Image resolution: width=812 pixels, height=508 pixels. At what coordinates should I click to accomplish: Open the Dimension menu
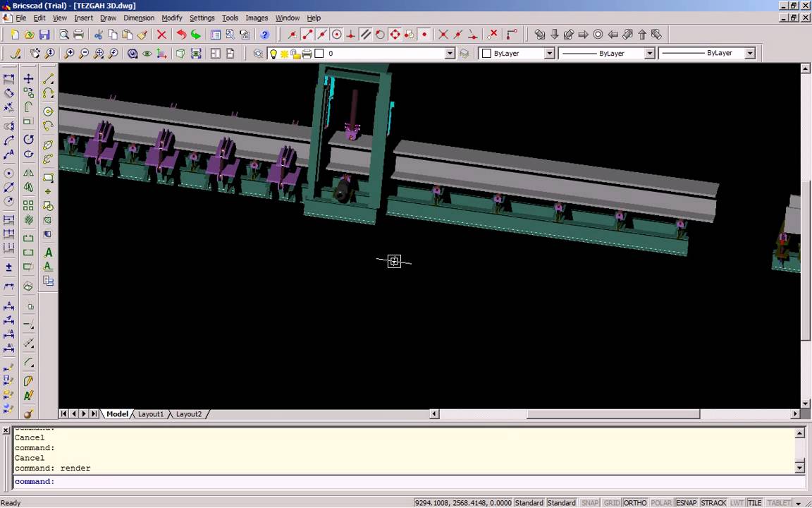139,18
